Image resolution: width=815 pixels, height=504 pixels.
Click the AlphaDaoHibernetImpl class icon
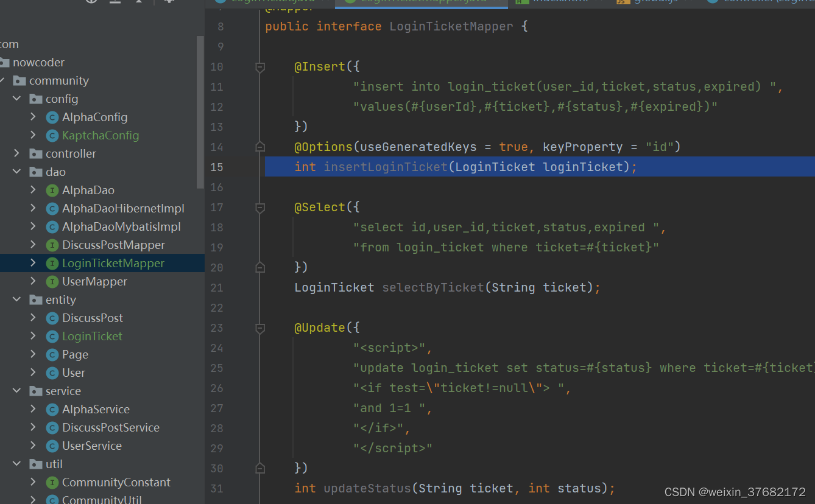(52, 208)
